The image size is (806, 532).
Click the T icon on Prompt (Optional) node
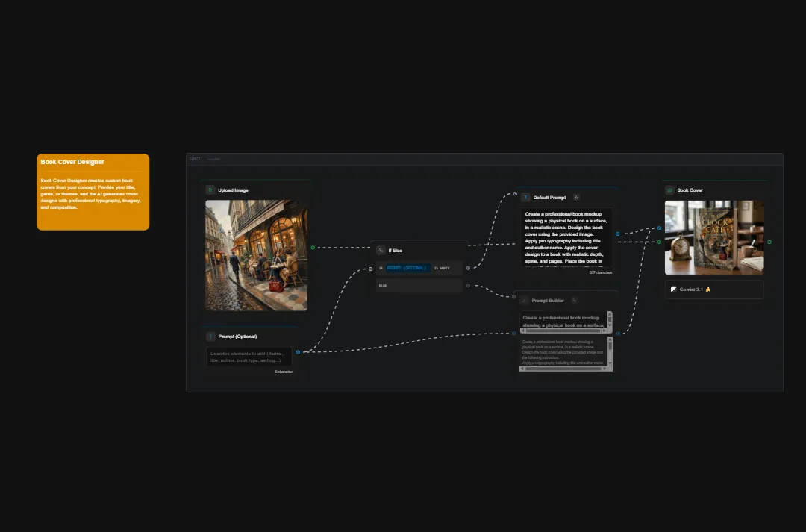tap(210, 337)
